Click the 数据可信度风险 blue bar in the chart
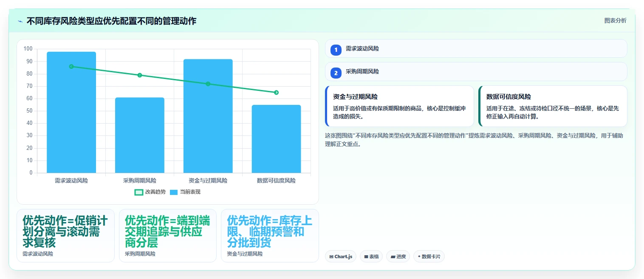The height and width of the screenshot is (279, 644). (x=276, y=139)
